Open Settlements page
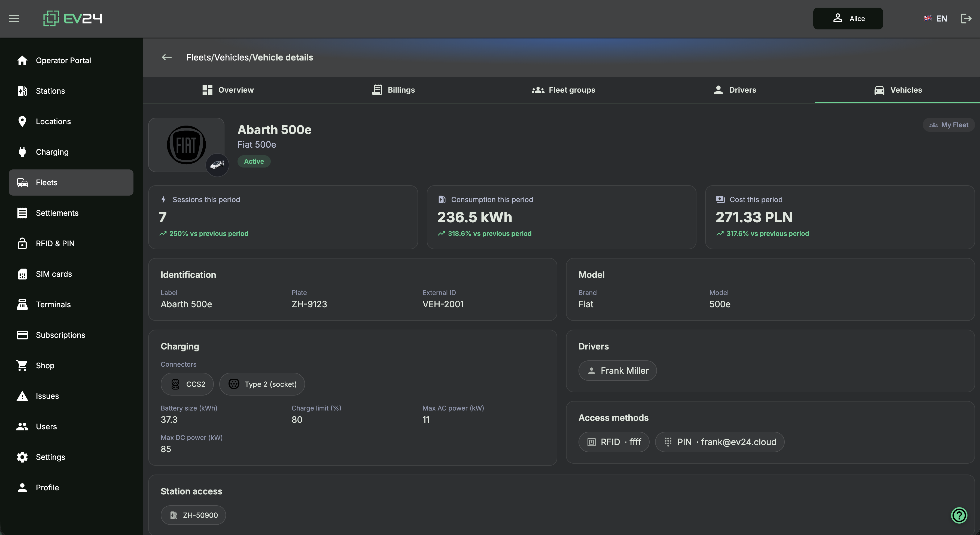This screenshot has height=535, width=980. pos(71,213)
